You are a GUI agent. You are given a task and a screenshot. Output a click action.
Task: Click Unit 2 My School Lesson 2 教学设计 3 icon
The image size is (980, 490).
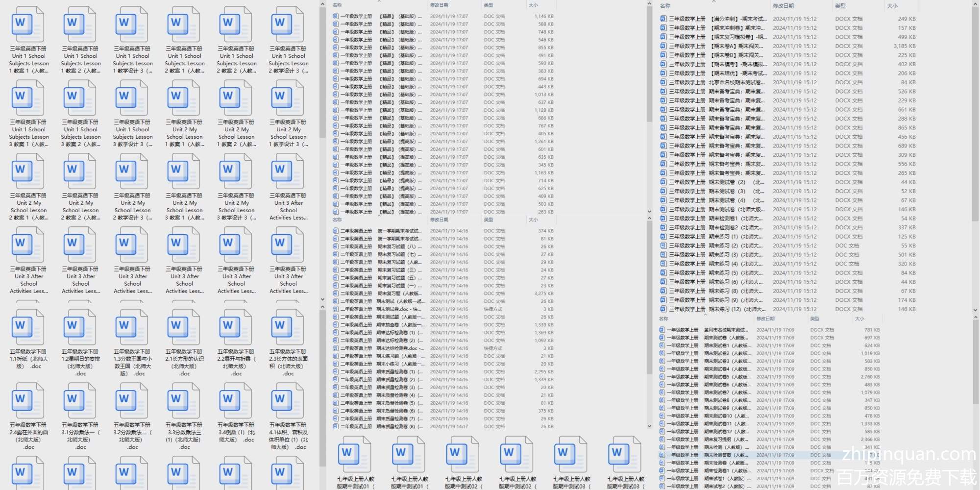(131, 171)
